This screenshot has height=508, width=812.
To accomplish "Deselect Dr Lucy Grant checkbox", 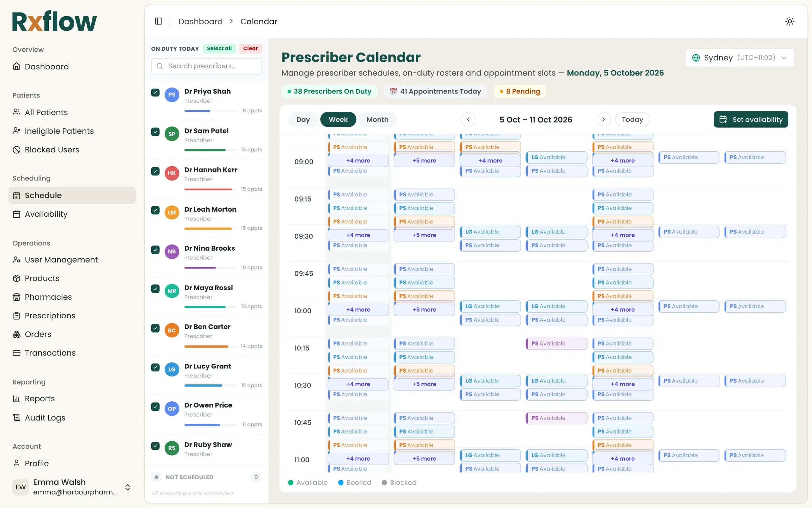I will pyautogui.click(x=155, y=367).
